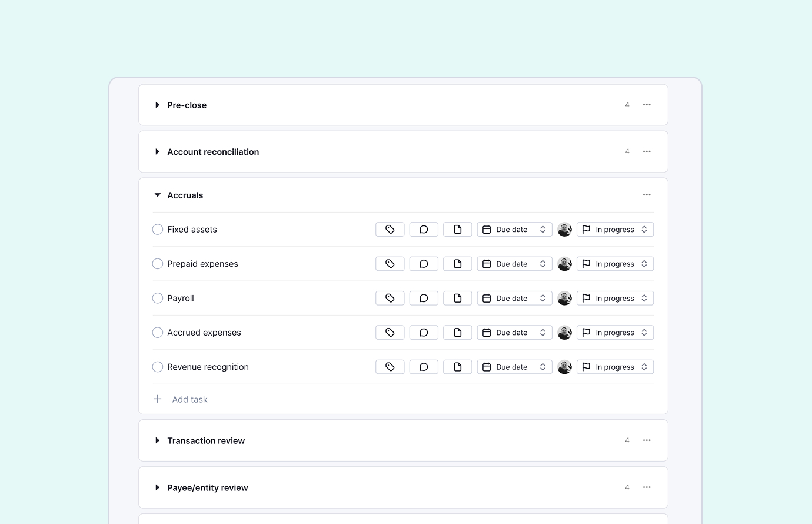Viewport: 812px width, 524px height.
Task: Open the In progress status dropdown for Payroll
Action: coord(615,299)
